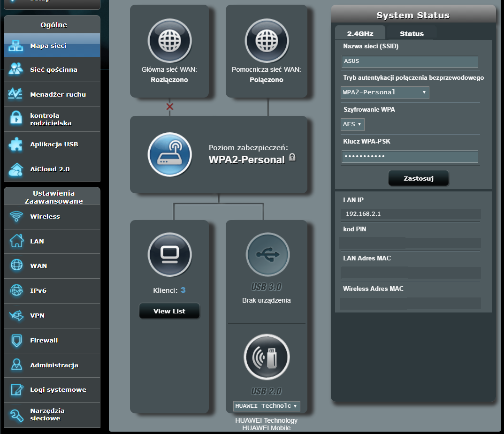Screen dimensions: 504x434
Task: Switch to the Status tab
Action: [412, 34]
